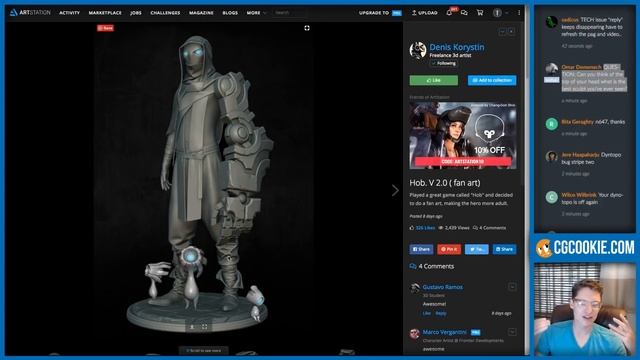Click the page vertical scrollbar
The width and height of the screenshot is (640, 360).
(527, 180)
